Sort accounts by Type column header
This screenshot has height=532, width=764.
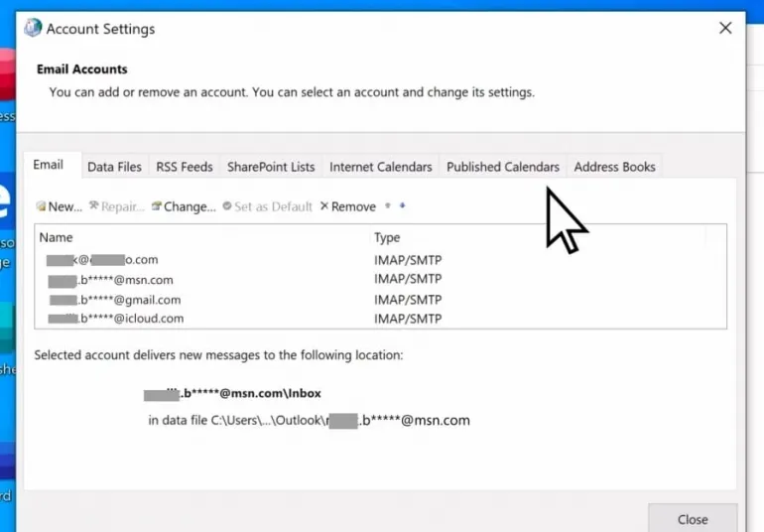pyautogui.click(x=387, y=237)
